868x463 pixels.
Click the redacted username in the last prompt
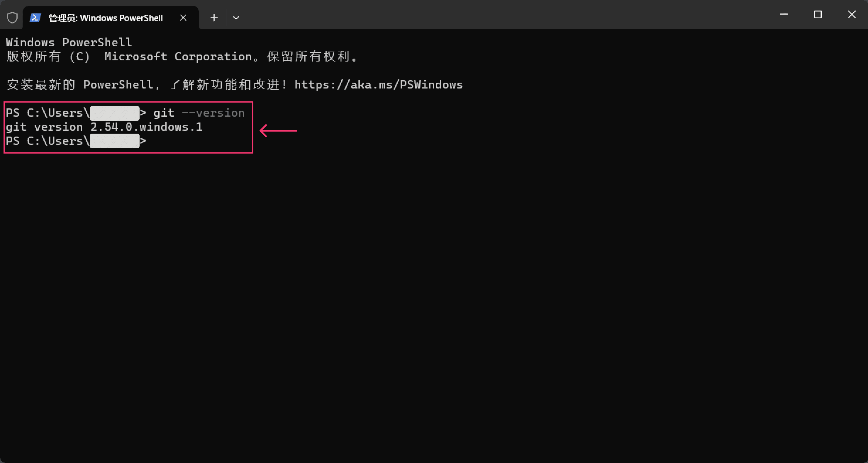pyautogui.click(x=115, y=141)
